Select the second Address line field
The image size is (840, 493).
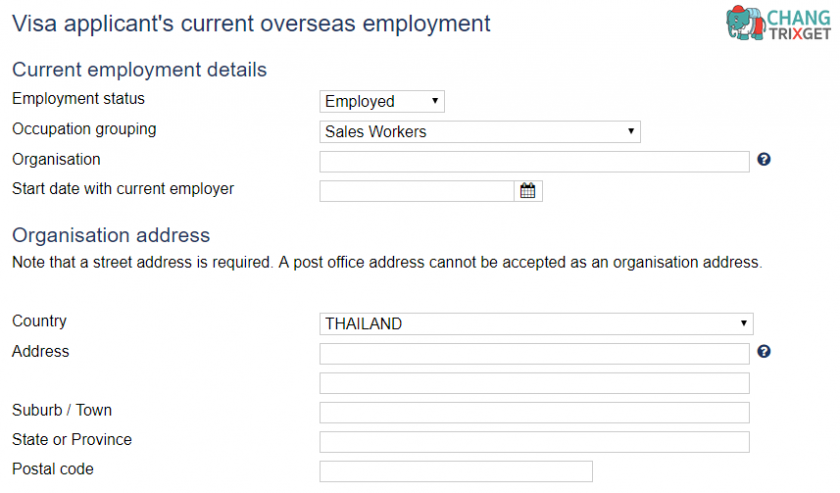534,383
